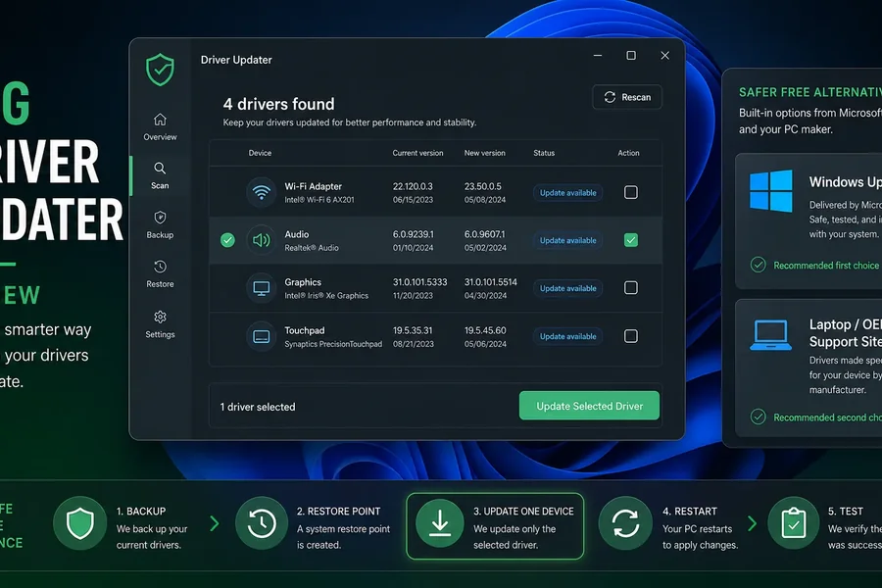The width and height of the screenshot is (882, 588).
Task: Click the Rescan button
Action: [x=627, y=97]
